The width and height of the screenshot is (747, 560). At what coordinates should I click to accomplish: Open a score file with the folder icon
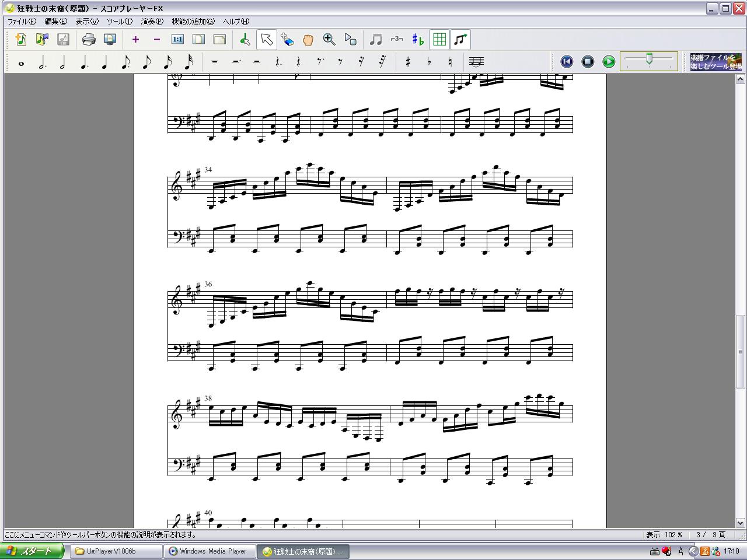[x=42, y=40]
